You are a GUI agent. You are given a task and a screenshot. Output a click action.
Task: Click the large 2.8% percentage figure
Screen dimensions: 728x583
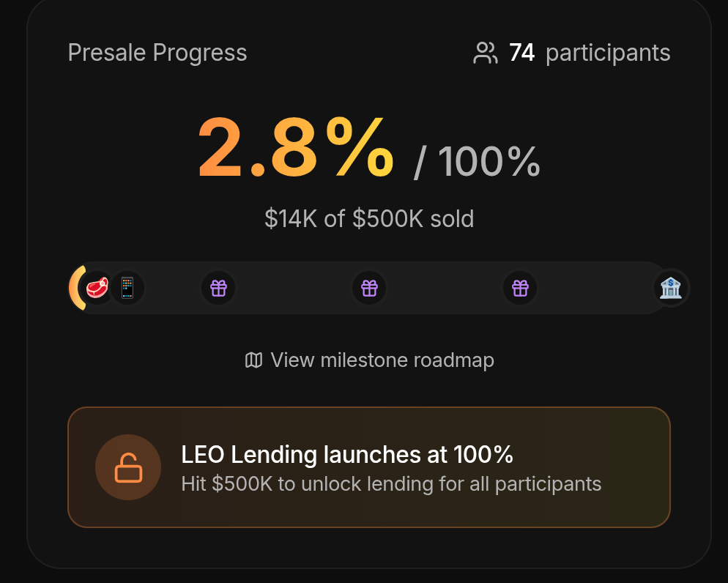point(295,149)
